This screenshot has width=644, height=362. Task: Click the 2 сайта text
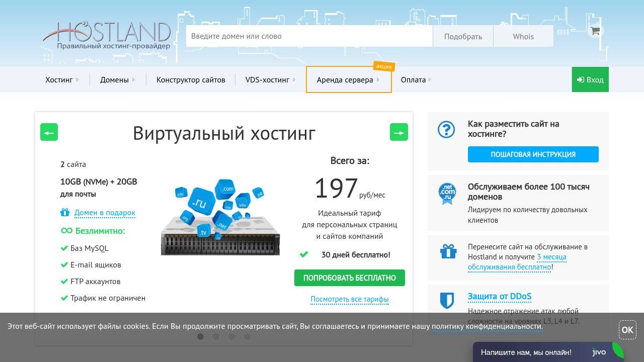click(73, 164)
